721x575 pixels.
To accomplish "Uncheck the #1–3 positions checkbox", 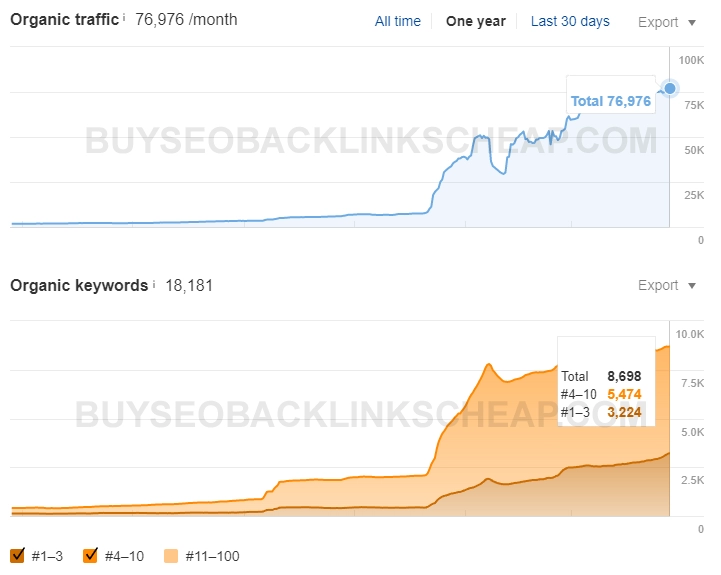I will [x=17, y=556].
